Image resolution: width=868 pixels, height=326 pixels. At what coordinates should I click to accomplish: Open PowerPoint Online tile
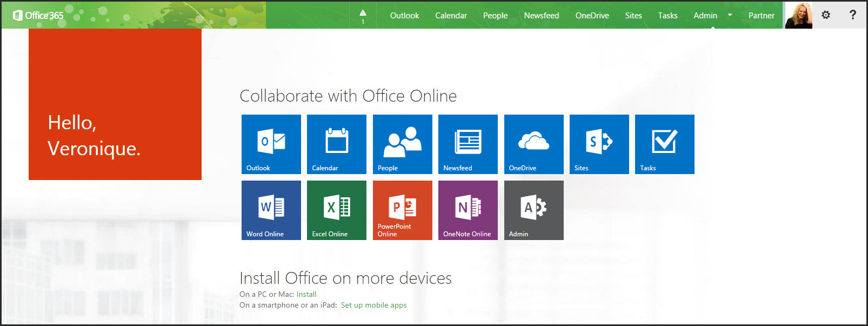point(402,210)
